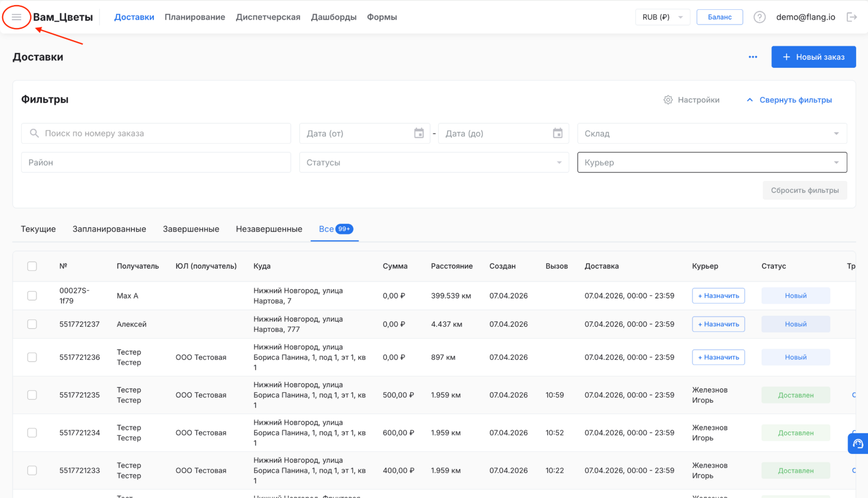
Task: Open the calendar for Дата (до)
Action: [557, 133]
